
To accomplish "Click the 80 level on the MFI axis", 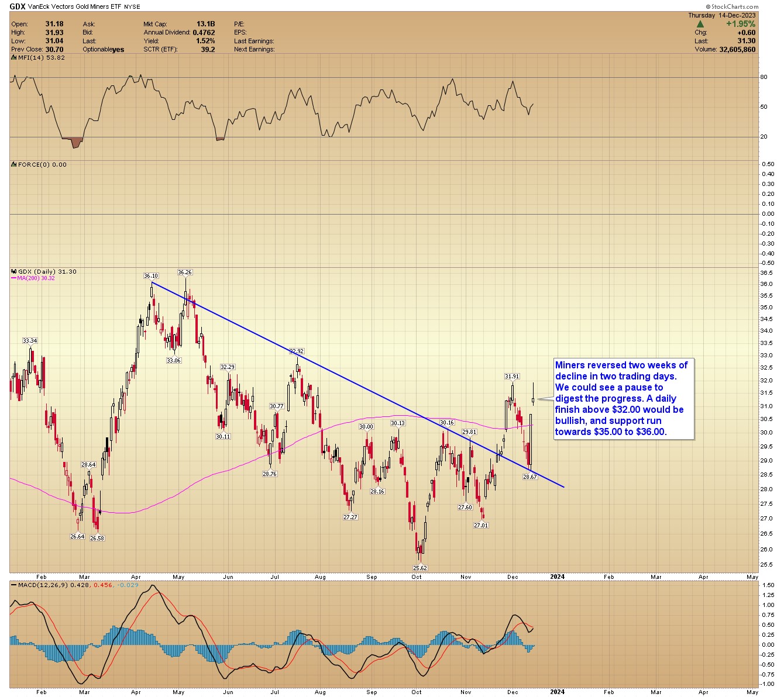I will [x=763, y=77].
